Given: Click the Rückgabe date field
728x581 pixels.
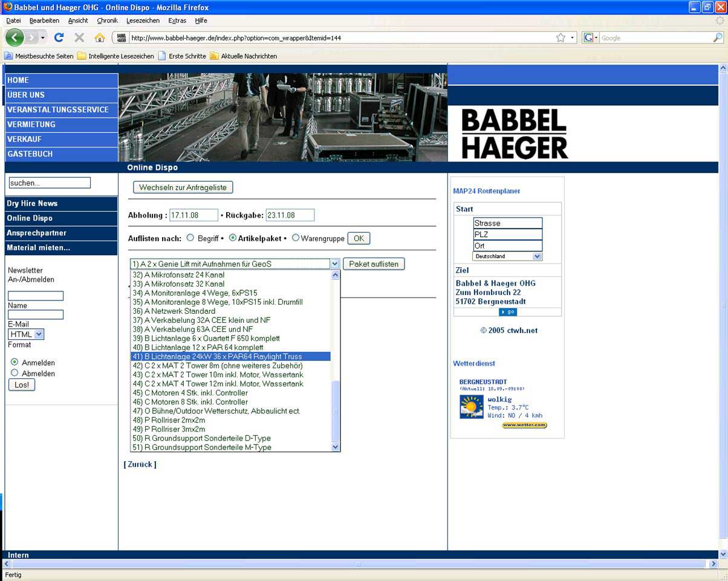Looking at the screenshot, I should point(290,215).
